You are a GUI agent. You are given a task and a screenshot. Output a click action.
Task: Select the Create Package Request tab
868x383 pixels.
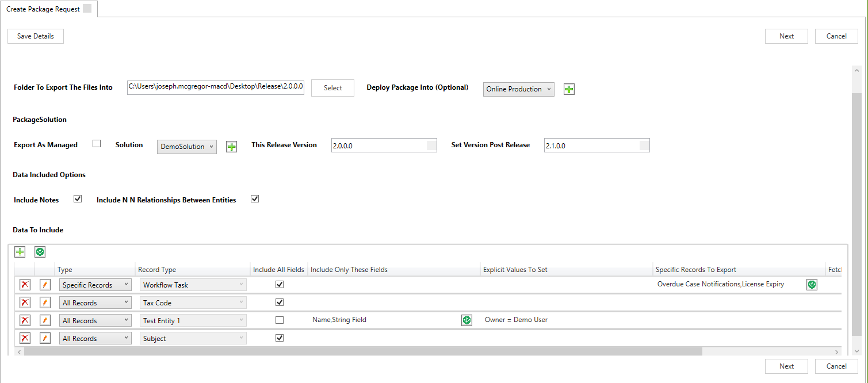point(43,9)
